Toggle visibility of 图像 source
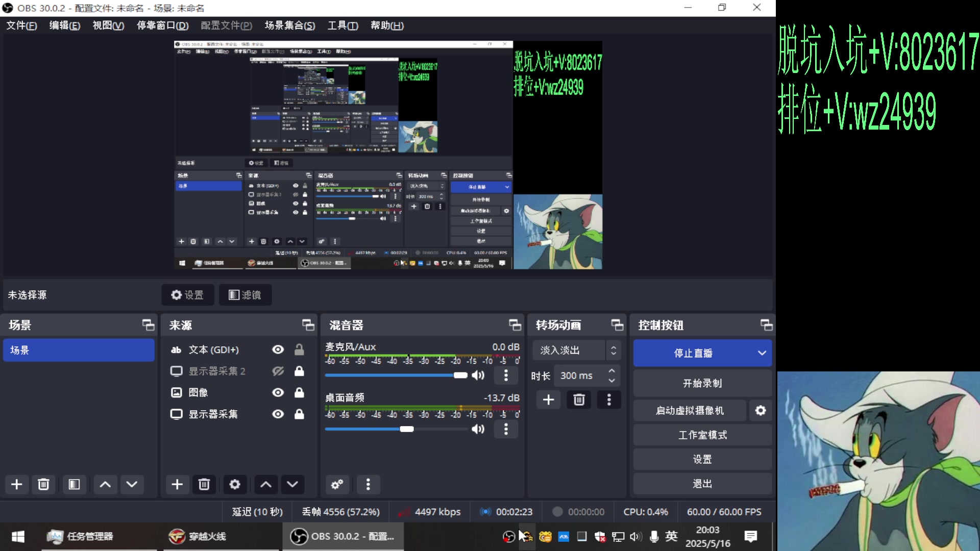This screenshot has width=980, height=551. (278, 392)
